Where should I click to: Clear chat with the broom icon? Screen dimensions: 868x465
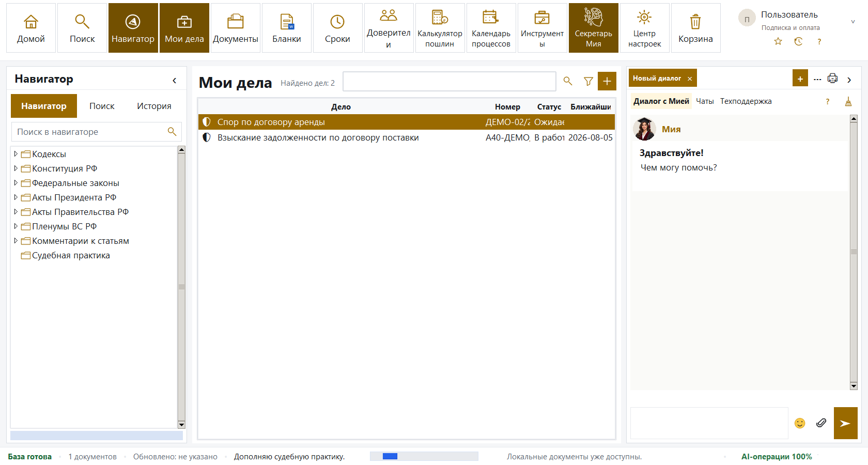[x=848, y=102]
